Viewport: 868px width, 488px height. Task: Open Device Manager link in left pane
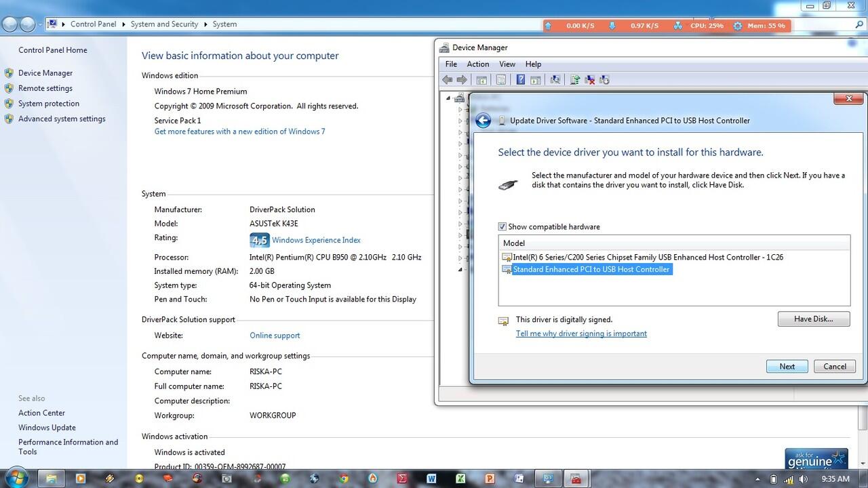(45, 73)
